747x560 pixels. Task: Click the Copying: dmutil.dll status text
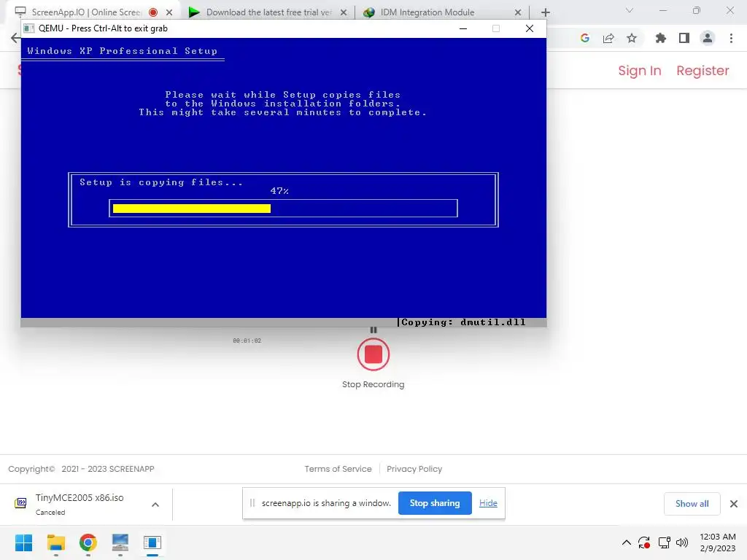tap(463, 322)
